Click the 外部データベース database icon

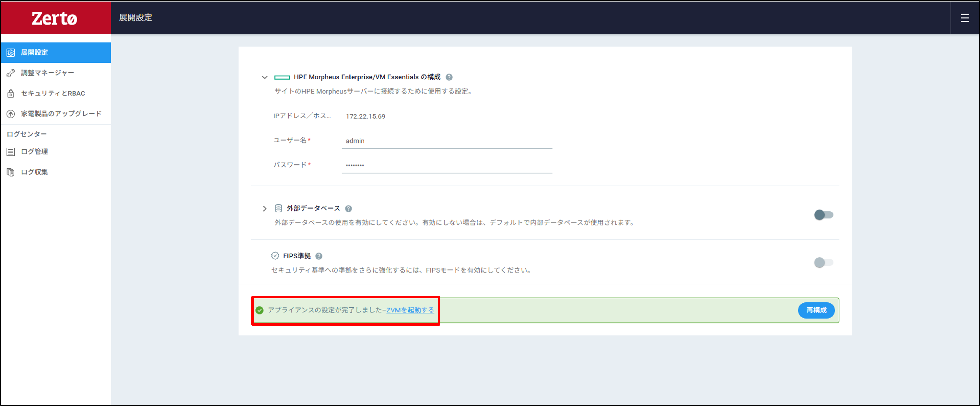coord(278,208)
